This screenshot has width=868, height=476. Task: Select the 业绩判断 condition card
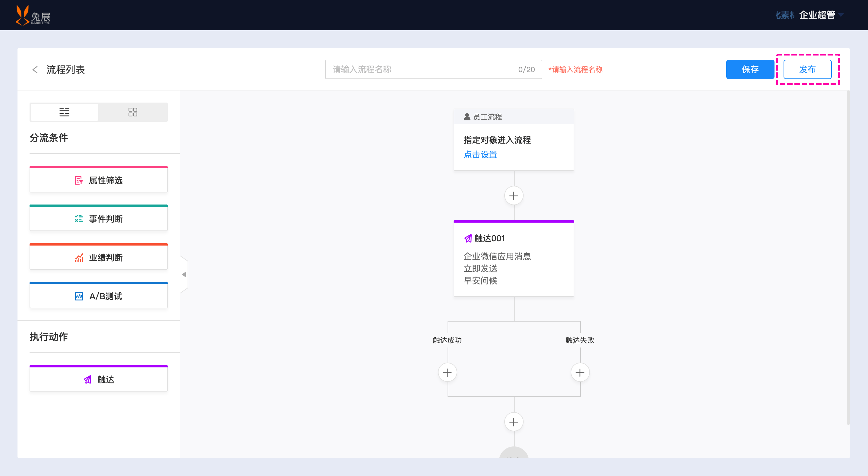(98, 256)
